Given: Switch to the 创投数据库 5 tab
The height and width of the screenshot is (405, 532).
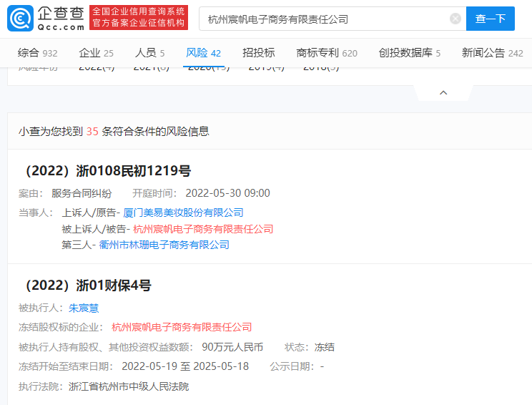Looking at the screenshot, I should (410, 53).
